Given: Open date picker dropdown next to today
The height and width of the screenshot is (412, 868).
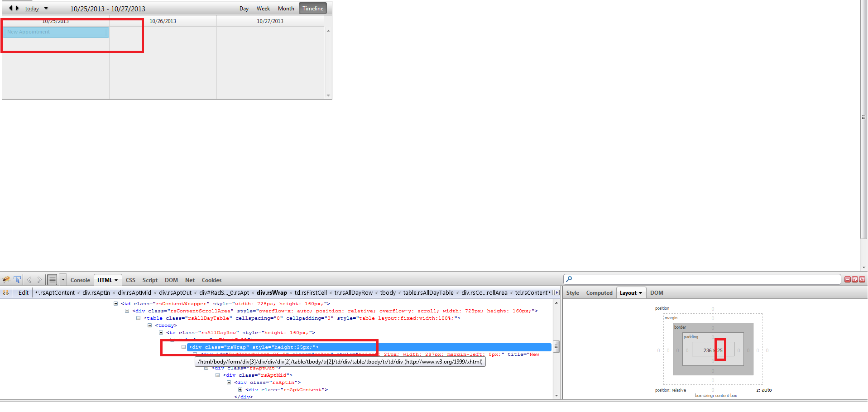Looking at the screenshot, I should (46, 9).
